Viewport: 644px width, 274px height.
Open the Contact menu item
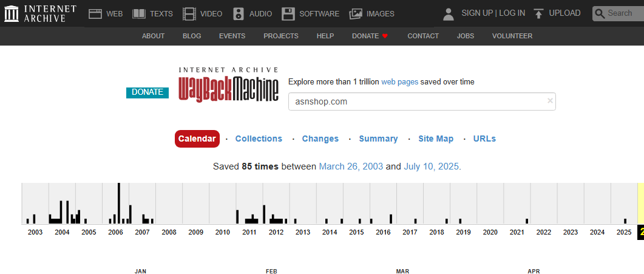(423, 36)
